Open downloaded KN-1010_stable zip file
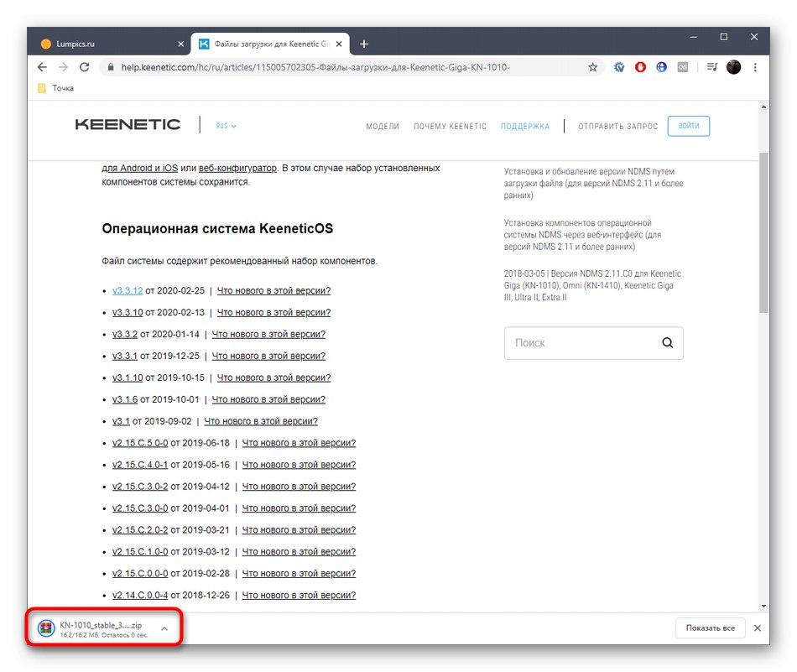This screenshot has height=672, width=797. (96, 628)
